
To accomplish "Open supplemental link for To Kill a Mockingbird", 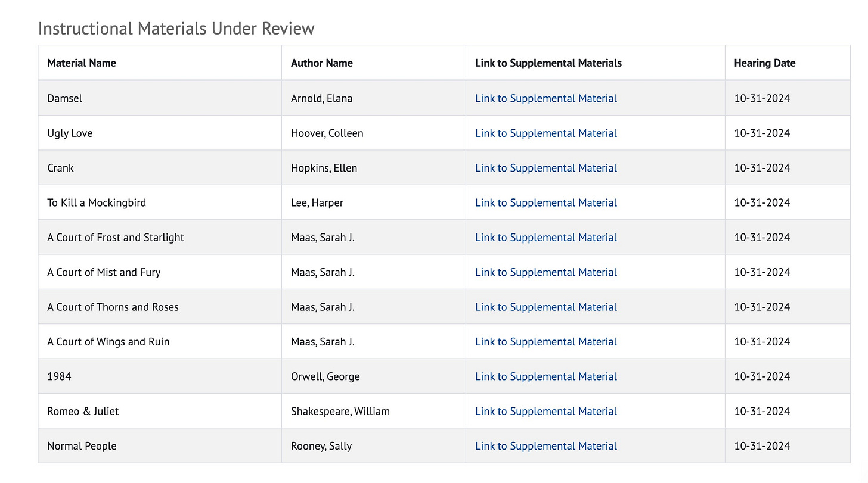I will click(545, 202).
